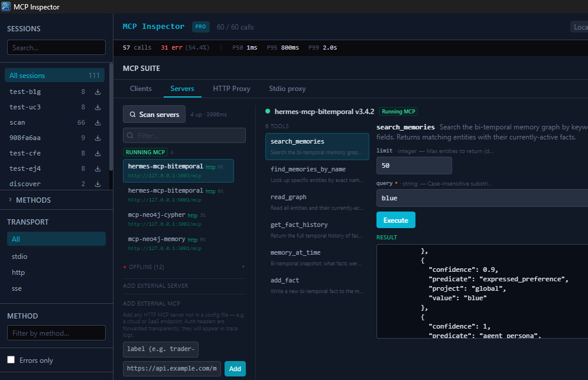Select the find_memories_by_name tool
This screenshot has width=588, height=380.
coord(317,174)
